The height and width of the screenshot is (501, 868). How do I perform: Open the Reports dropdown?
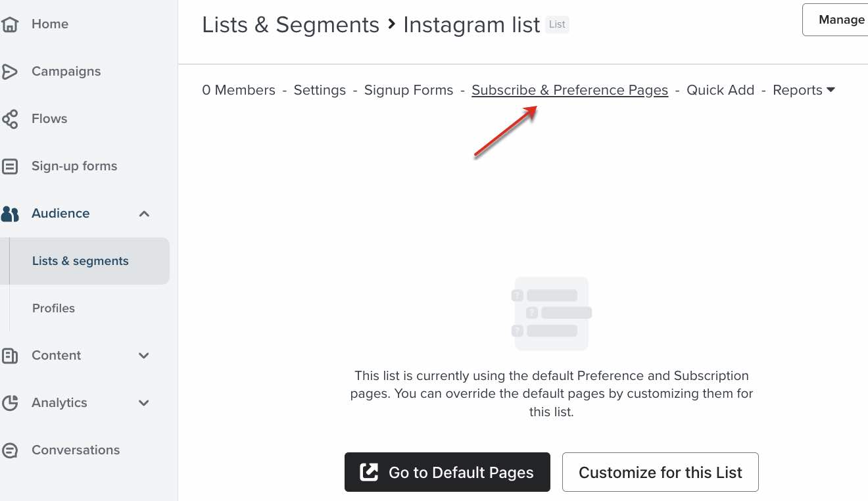click(x=802, y=90)
